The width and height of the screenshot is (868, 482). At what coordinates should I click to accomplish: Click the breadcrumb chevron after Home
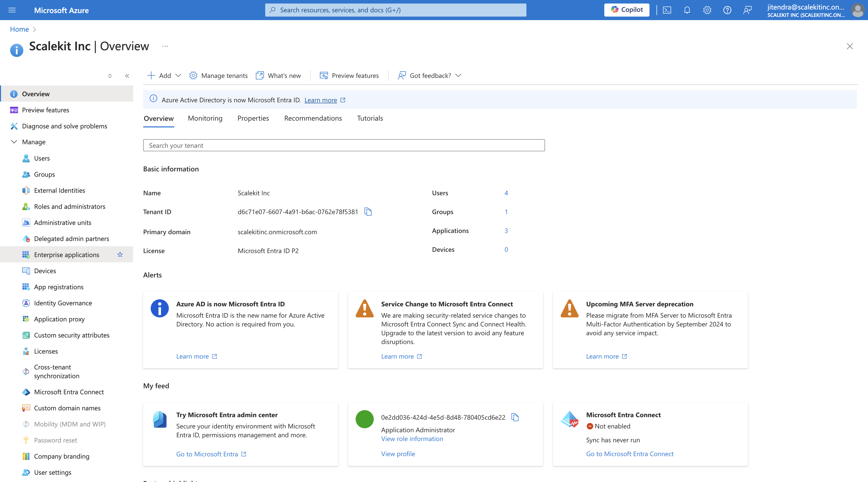tap(34, 29)
